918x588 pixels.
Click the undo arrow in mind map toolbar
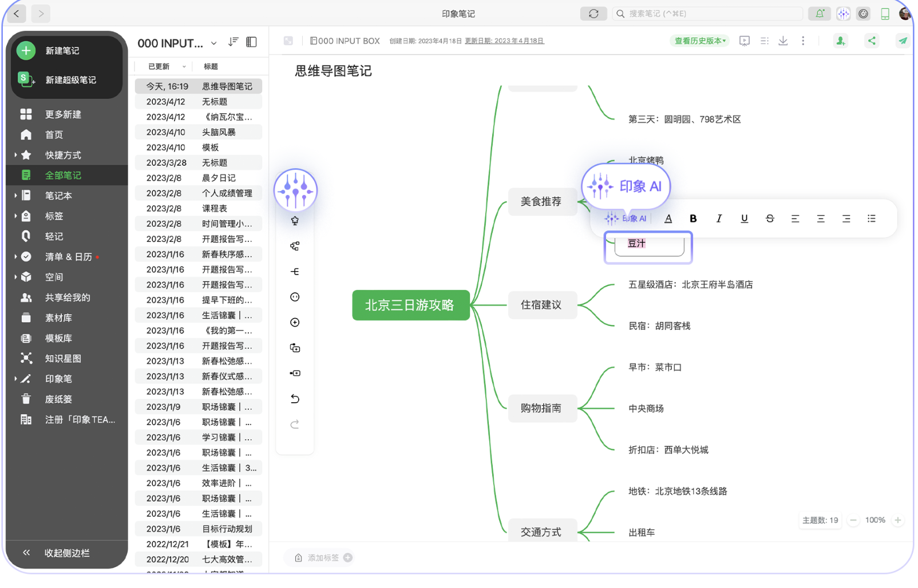click(295, 399)
